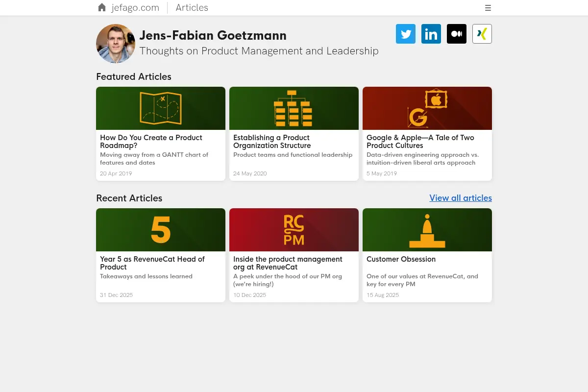
Task: Open 'Year 5 as RevenueCat Head of Product'
Action: [x=152, y=263]
